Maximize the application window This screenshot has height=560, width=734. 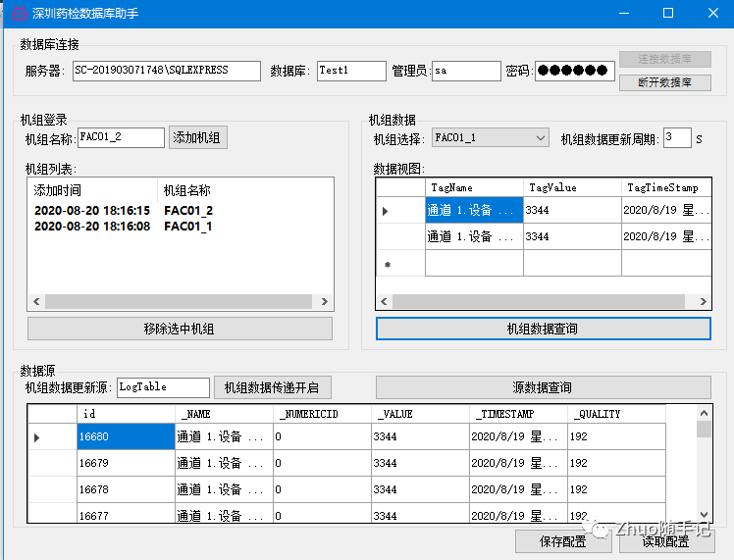[x=668, y=13]
